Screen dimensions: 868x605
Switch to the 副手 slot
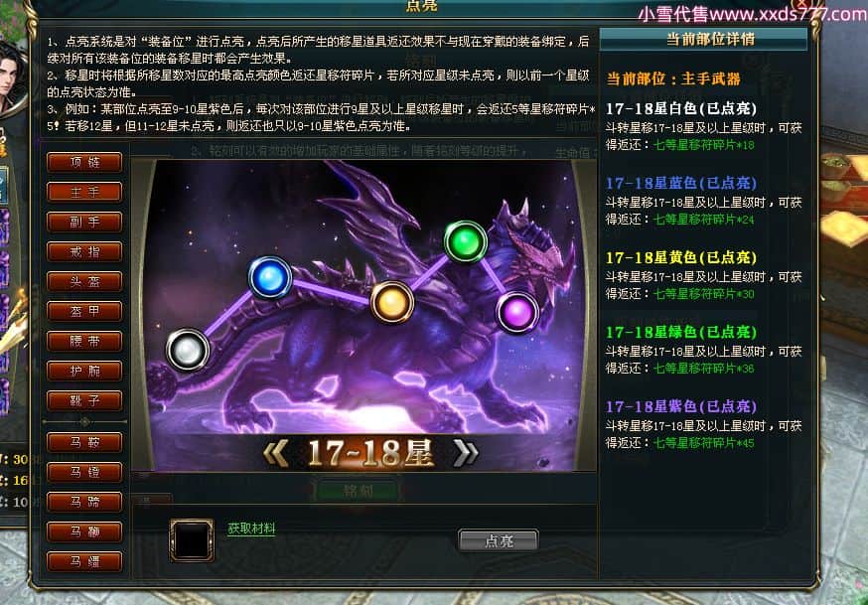click(x=84, y=222)
